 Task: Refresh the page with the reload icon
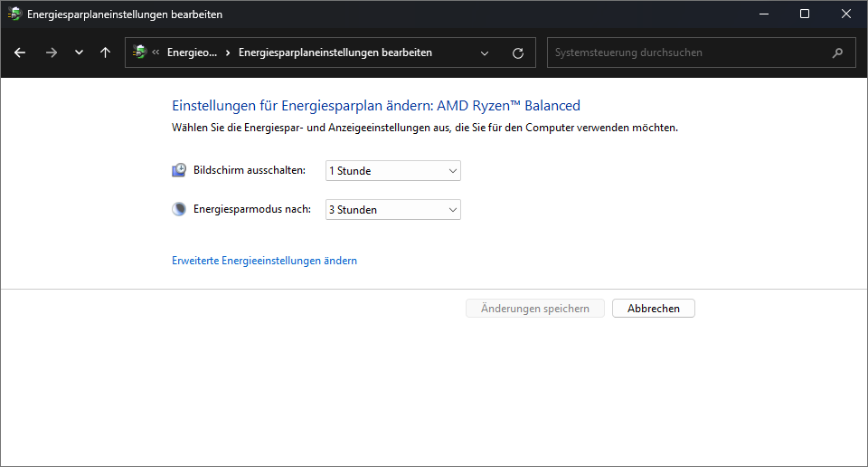[x=518, y=53]
